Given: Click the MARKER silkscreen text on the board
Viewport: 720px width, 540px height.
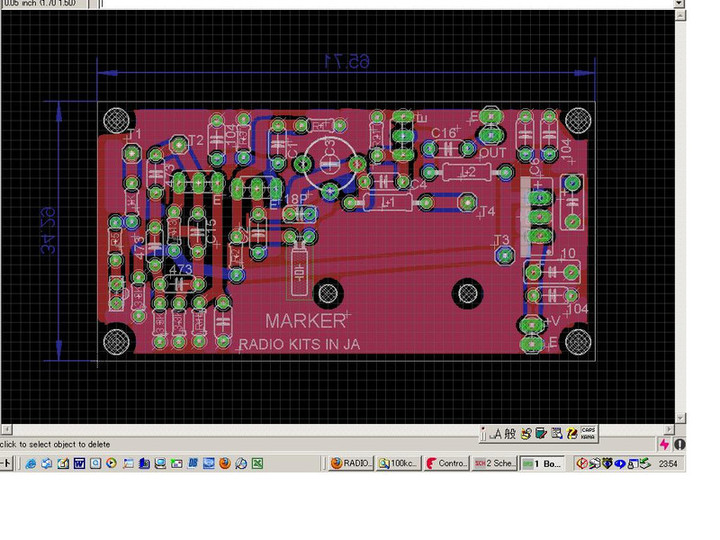Looking at the screenshot, I should (x=304, y=321).
